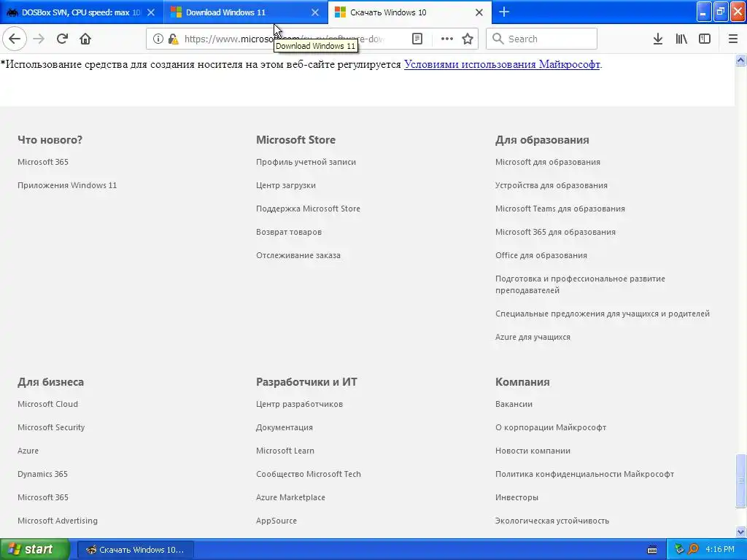Image resolution: width=747 pixels, height=560 pixels.
Task: Open Azure link under Для бизнеса
Action: tap(28, 451)
